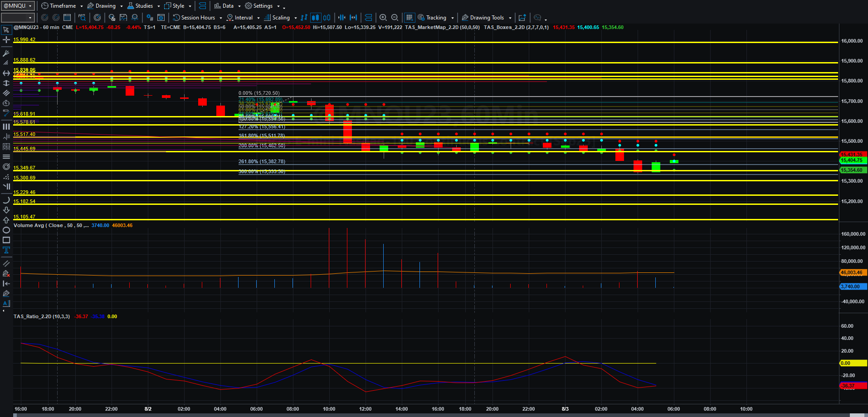Click the zoom out magnifier icon
Image resolution: width=868 pixels, height=417 pixels.
pyautogui.click(x=395, y=18)
